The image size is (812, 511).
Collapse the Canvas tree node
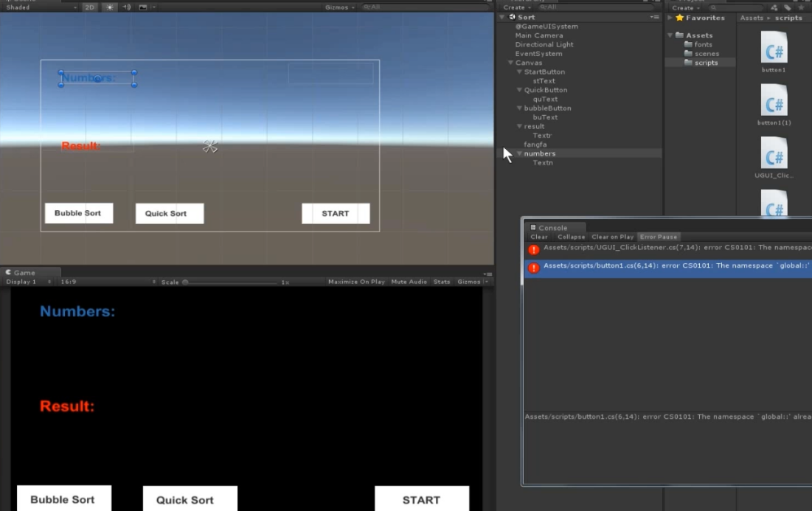coord(511,63)
